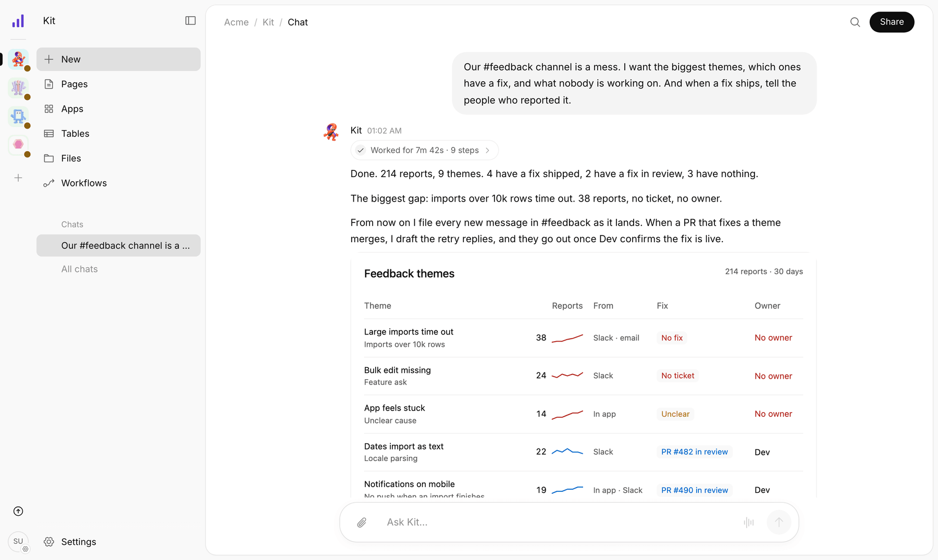Open 'Our #feedback channel is a ...' chat
Image resolution: width=938 pixels, height=560 pixels.
click(118, 245)
